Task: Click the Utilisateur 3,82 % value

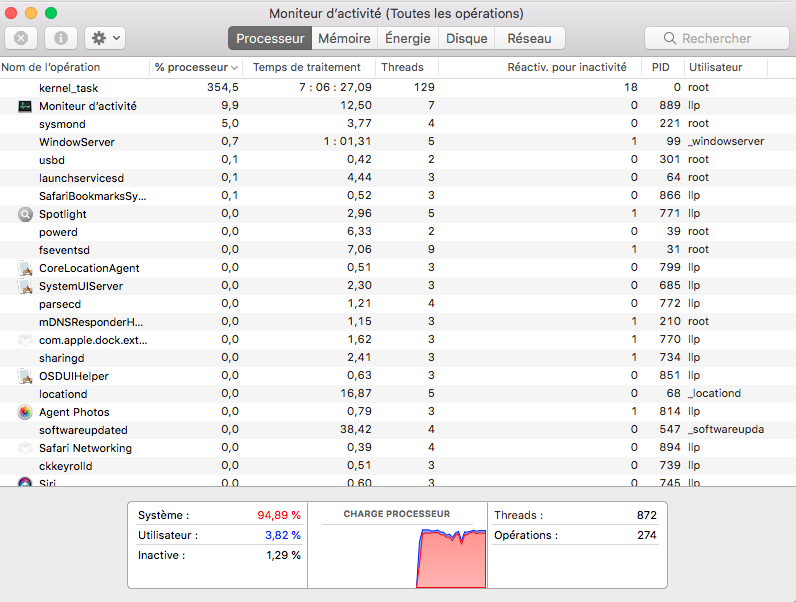Action: pos(283,535)
